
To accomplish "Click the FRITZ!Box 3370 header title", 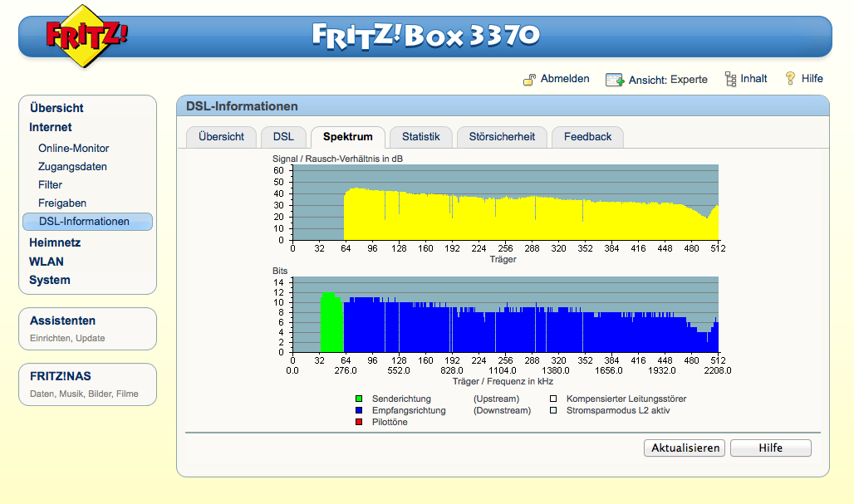I will click(426, 36).
